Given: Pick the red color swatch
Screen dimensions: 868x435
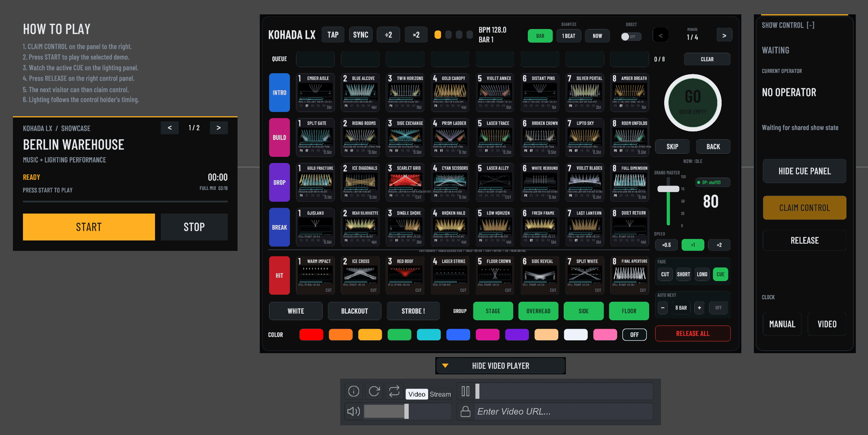Looking at the screenshot, I should tap(311, 335).
